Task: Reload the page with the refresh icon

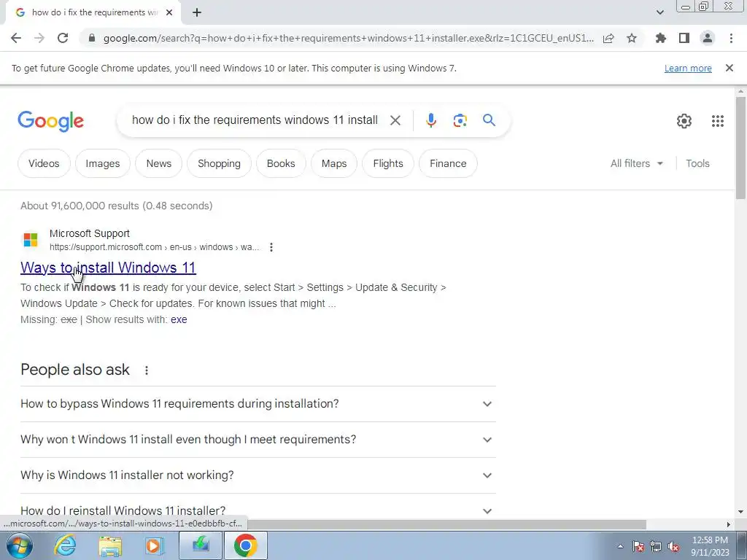Action: [x=63, y=38]
